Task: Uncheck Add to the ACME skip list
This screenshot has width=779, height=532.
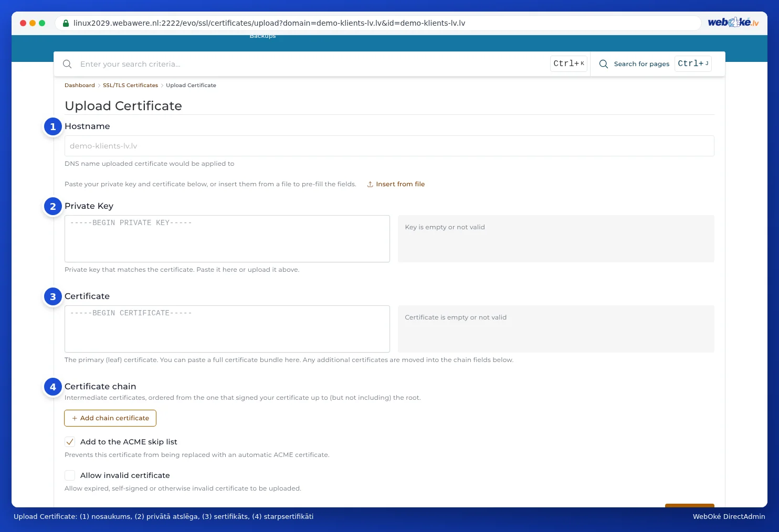Action: click(70, 442)
